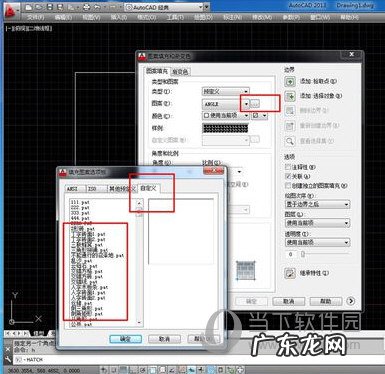Toggle the 注释性 checkbox
This screenshot has height=374, width=385.
[288, 166]
